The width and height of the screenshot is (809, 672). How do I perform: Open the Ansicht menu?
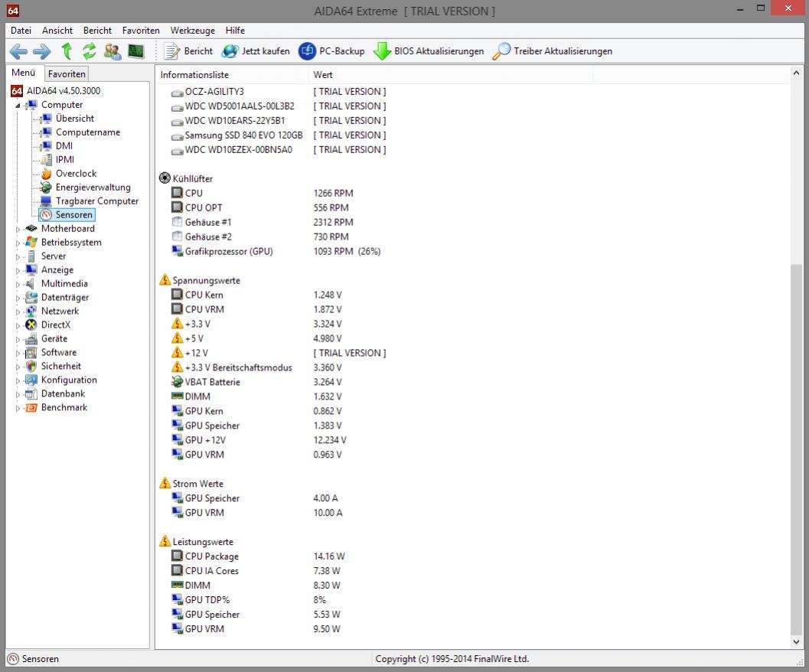(x=57, y=31)
